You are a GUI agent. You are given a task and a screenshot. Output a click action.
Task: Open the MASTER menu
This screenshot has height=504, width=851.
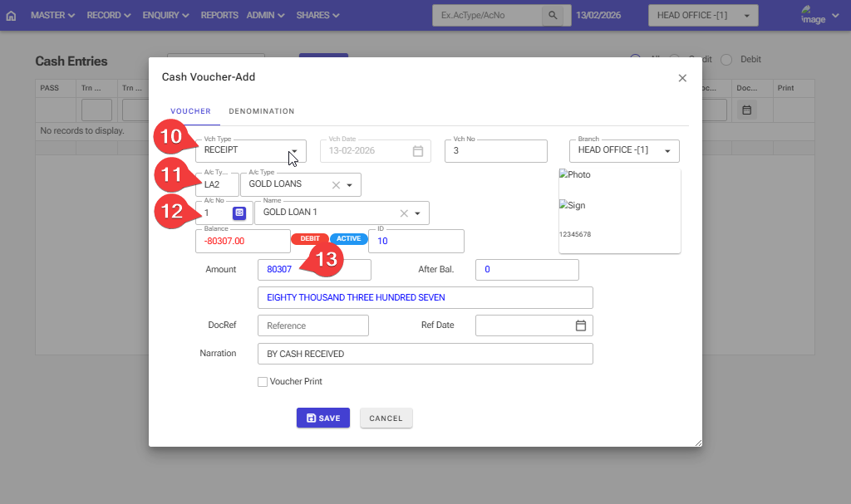(52, 16)
